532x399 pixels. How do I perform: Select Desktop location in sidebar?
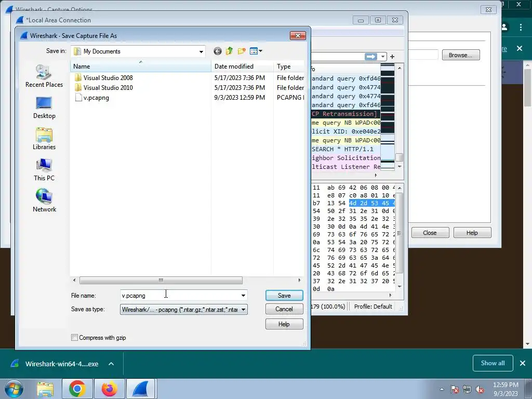tap(44, 108)
